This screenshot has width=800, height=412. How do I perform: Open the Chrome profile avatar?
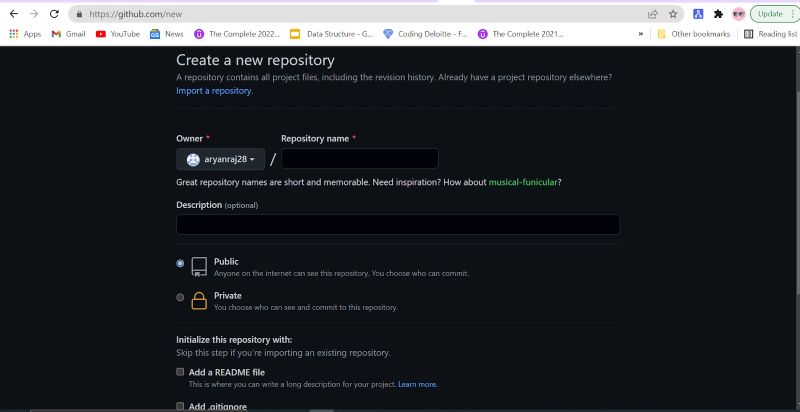738,14
